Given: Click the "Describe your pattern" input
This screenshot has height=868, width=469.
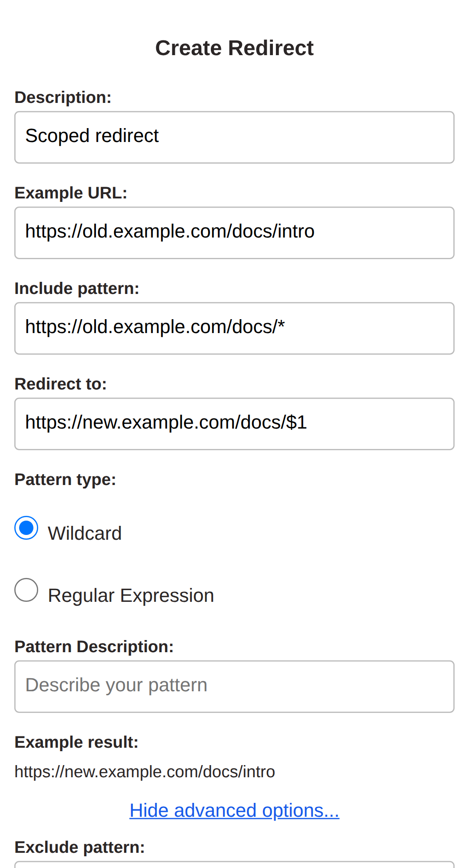Looking at the screenshot, I should (x=234, y=686).
